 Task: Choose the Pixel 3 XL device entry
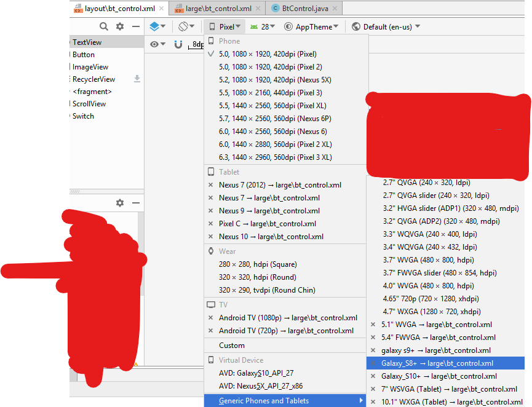point(285,157)
